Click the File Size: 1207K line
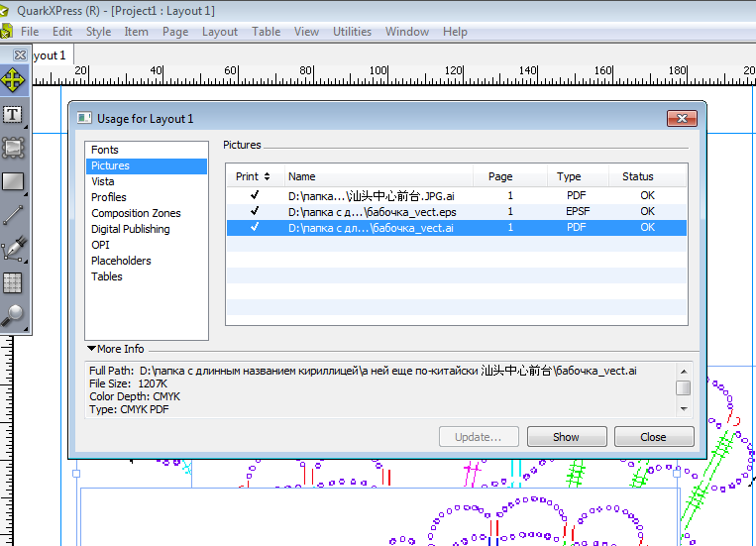Viewport: 756px width, 546px height. pyautogui.click(x=128, y=383)
